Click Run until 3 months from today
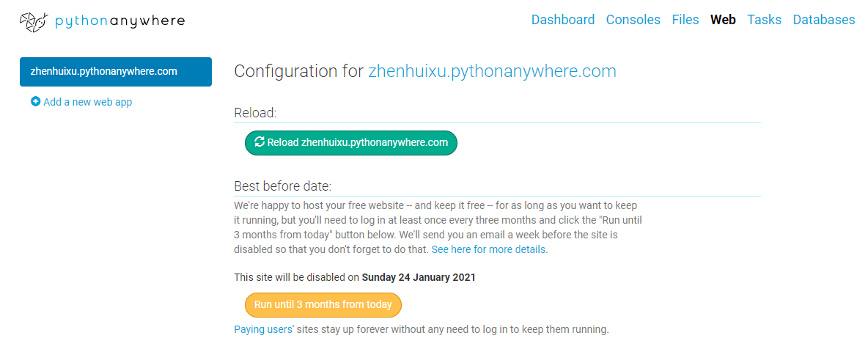Viewport: 868px width, 363px height. 323,305
